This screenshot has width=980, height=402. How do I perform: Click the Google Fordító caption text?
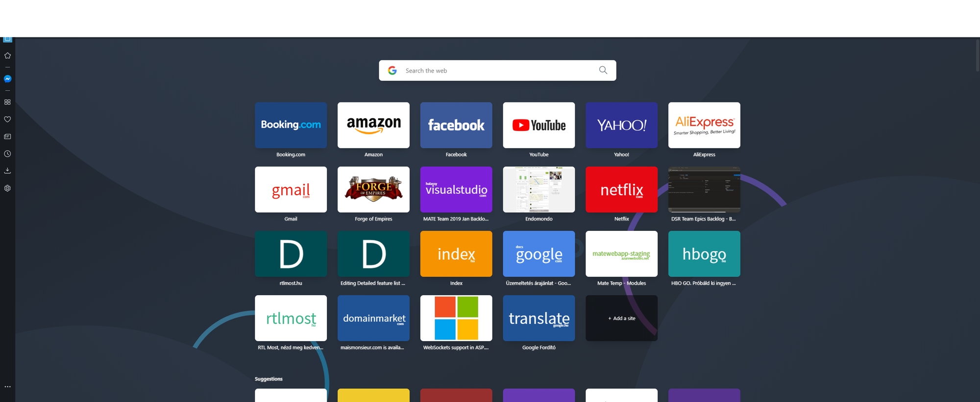(539, 348)
